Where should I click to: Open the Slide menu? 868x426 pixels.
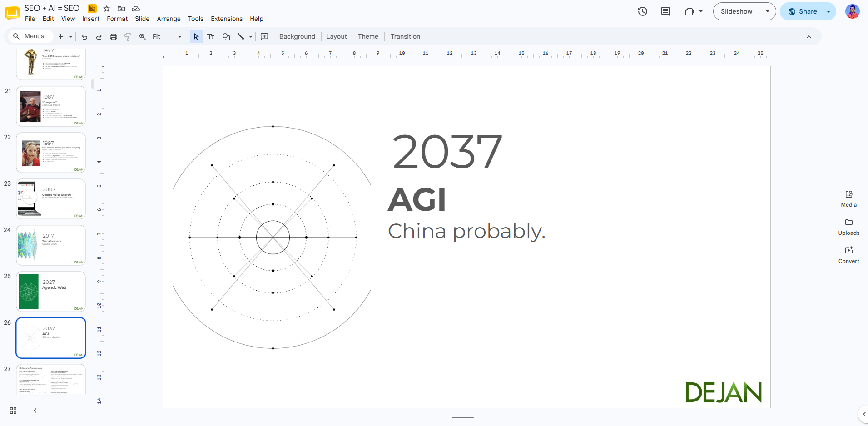click(142, 19)
